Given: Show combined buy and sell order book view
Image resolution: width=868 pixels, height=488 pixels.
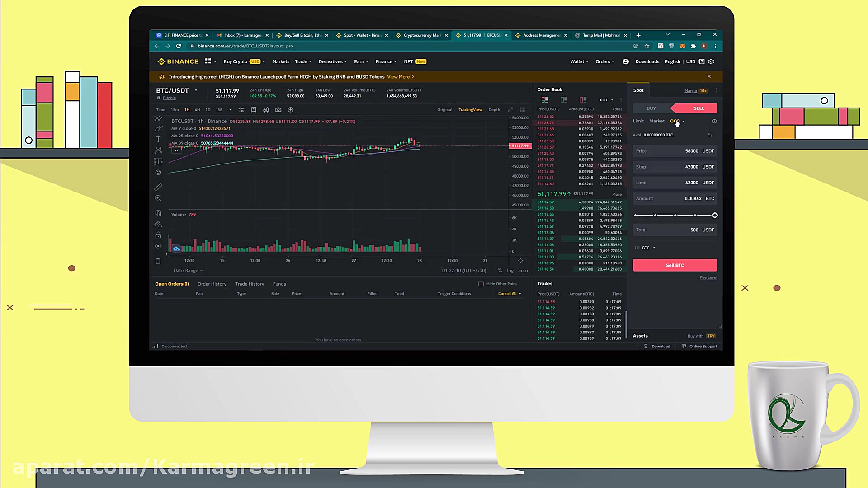Looking at the screenshot, I should 545,100.
